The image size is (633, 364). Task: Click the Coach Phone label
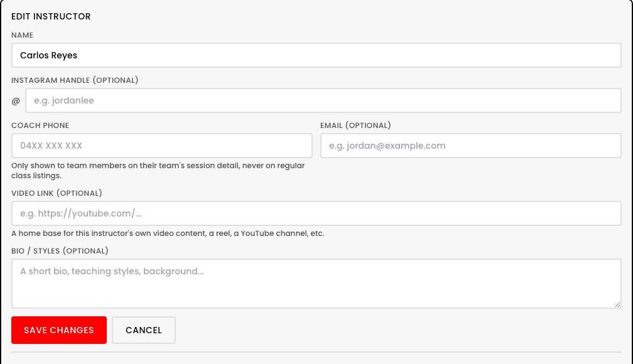click(x=40, y=126)
